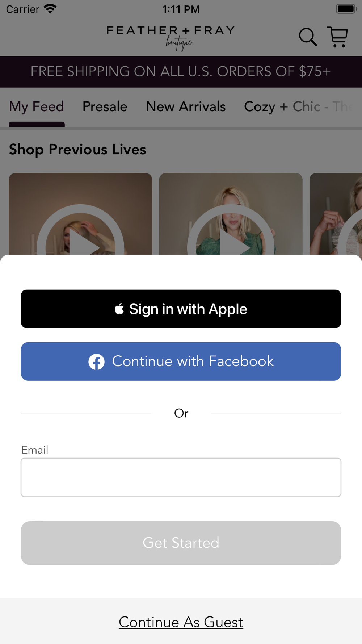Open the shopping cart icon
362x644 pixels.
point(337,37)
